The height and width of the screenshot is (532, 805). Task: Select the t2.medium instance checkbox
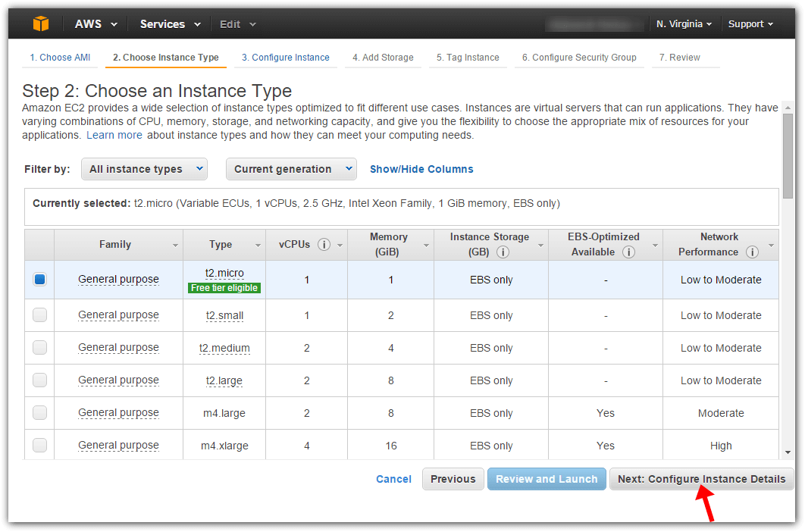tap(39, 348)
